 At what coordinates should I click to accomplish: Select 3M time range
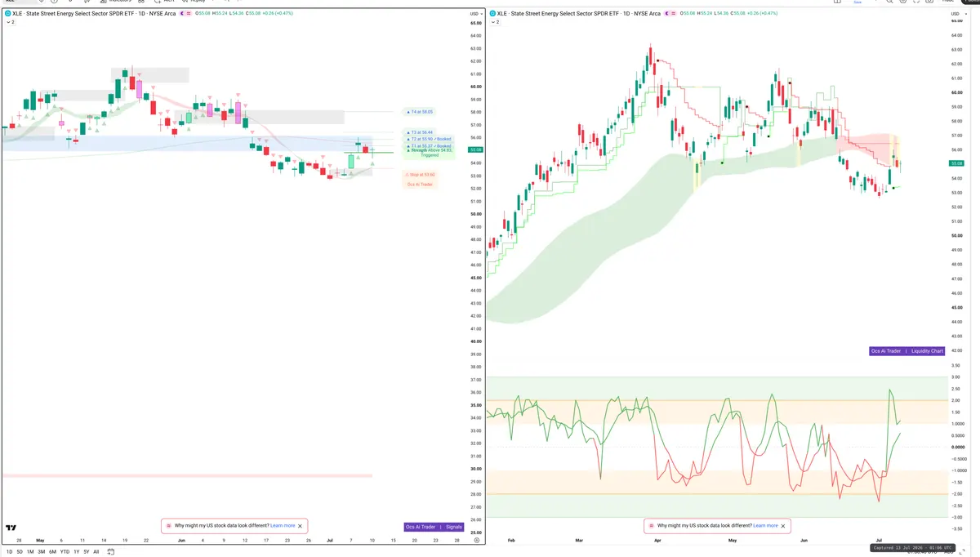coord(41,552)
